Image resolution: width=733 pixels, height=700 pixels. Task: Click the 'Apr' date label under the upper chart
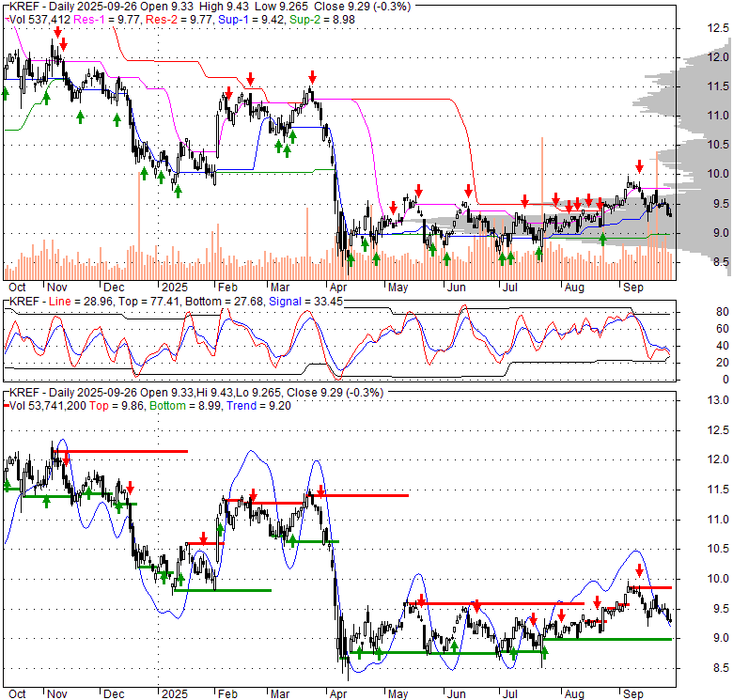pyautogui.click(x=337, y=288)
